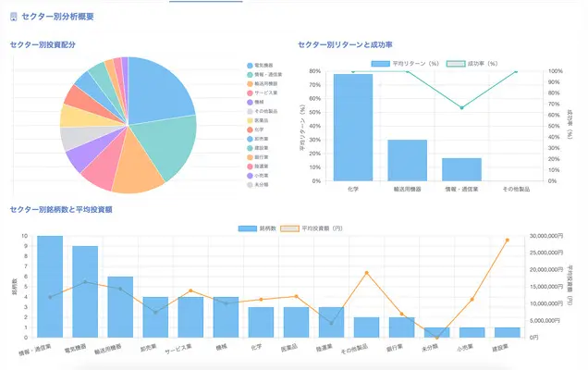Image resolution: width=588 pixels, height=370 pixels.
Task: Toggle 化学 in the pie chart legend
Action: pos(255,129)
